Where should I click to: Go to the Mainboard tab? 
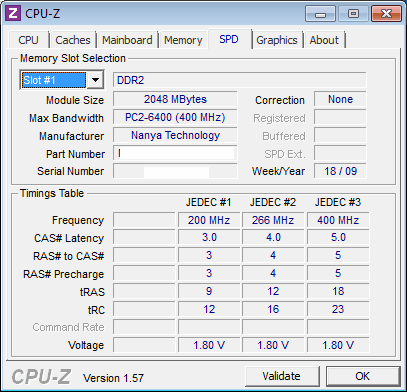pos(127,40)
